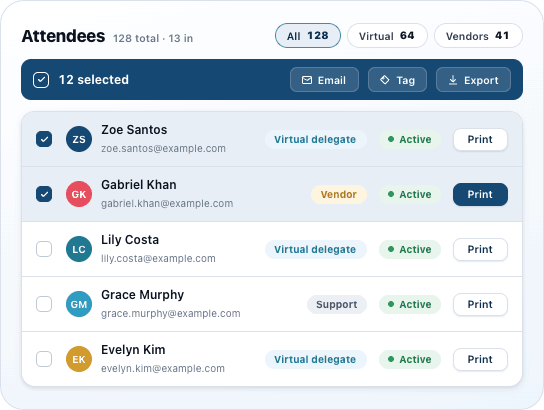Toggle the select-all checkbox beside 12 selected

coord(41,80)
